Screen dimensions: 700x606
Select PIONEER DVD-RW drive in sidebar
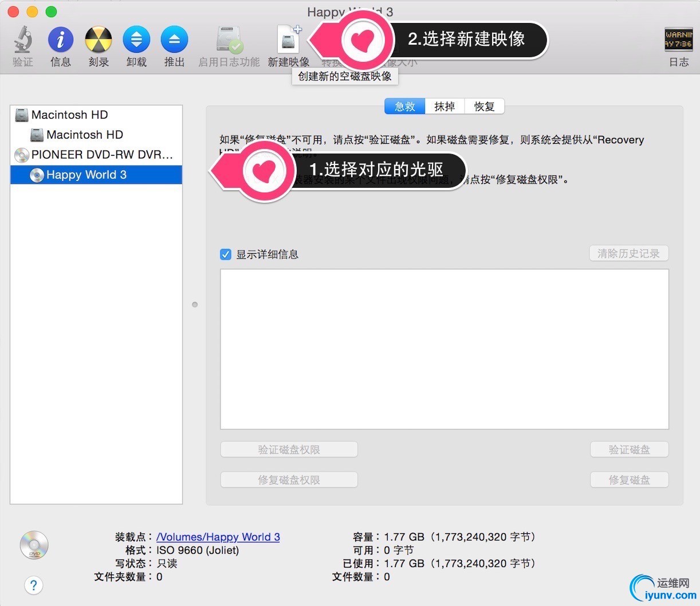pos(96,155)
